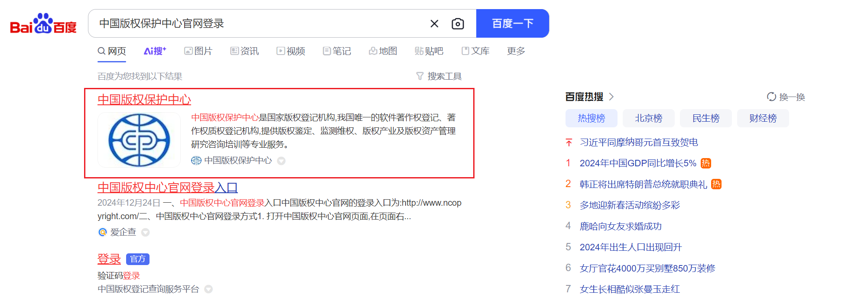Click the 爱企查 source link
Image resolution: width=868 pixels, height=301 pixels.
[123, 232]
